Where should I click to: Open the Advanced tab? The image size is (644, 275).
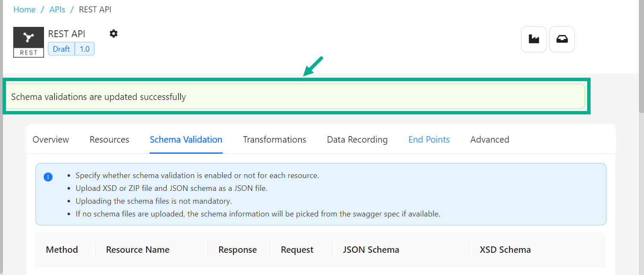489,139
